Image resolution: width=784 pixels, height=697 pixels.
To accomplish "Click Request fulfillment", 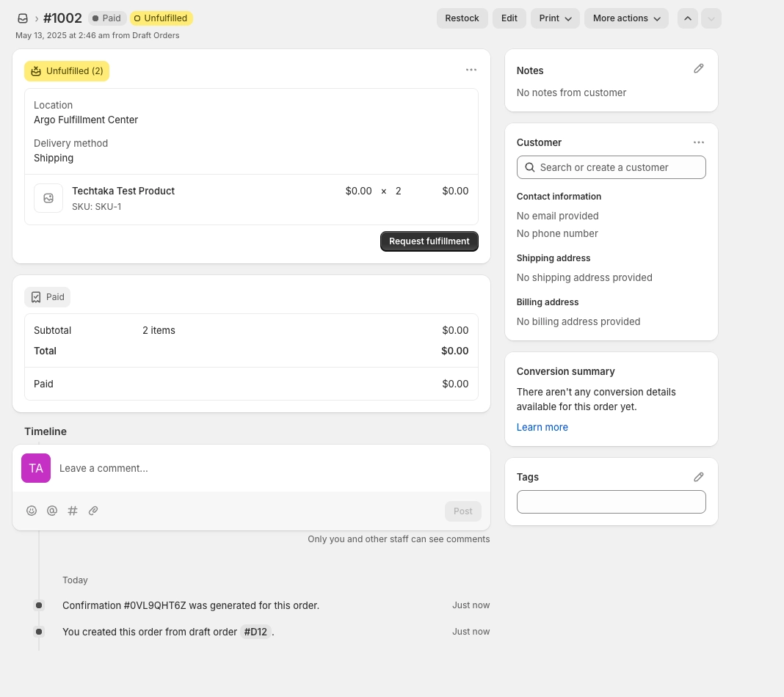I will 429,241.
